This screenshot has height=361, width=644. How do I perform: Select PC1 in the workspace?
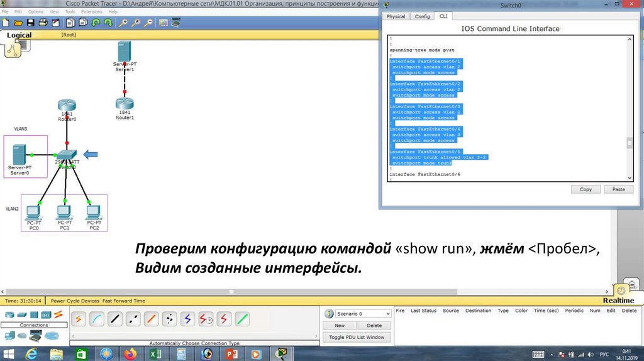[64, 213]
